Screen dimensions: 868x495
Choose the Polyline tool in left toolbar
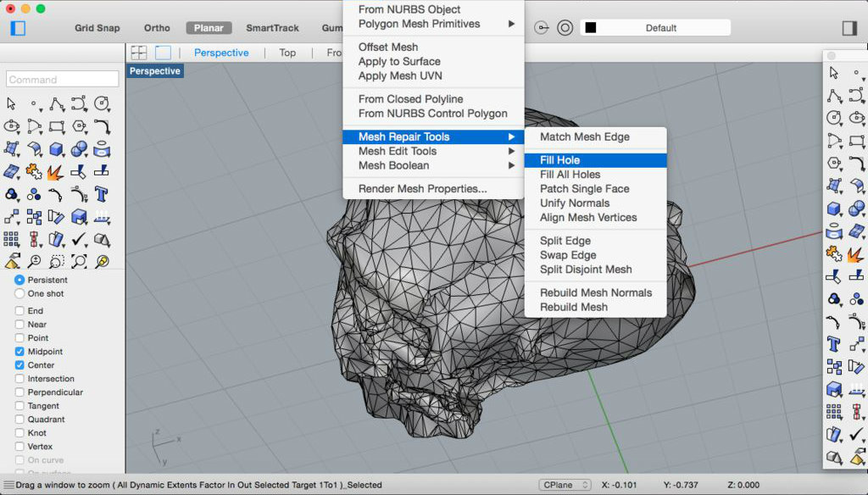coord(56,104)
